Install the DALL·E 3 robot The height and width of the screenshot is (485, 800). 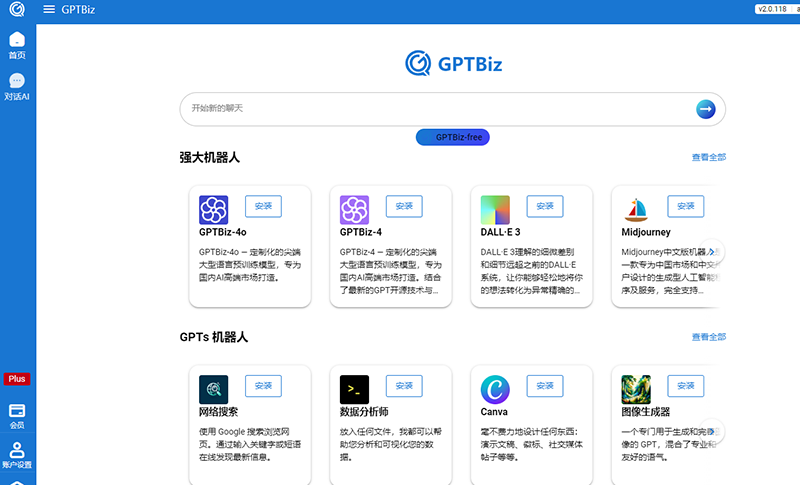pos(545,206)
